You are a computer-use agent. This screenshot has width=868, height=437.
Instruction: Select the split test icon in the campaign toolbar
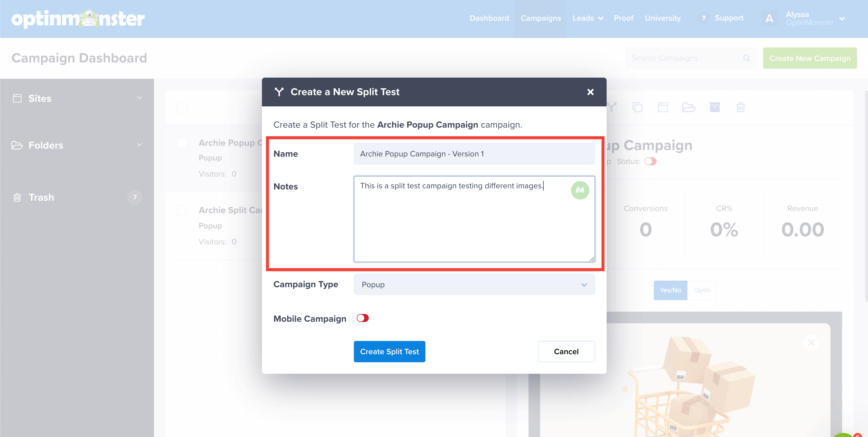click(612, 107)
